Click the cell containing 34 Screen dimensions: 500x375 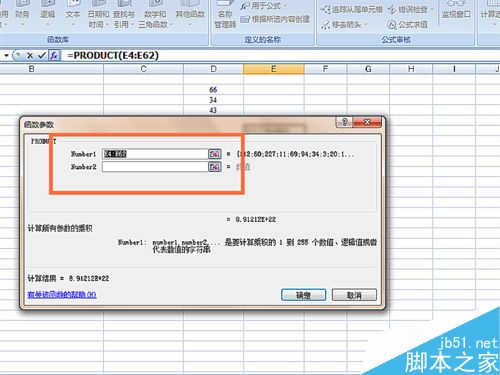pos(213,100)
